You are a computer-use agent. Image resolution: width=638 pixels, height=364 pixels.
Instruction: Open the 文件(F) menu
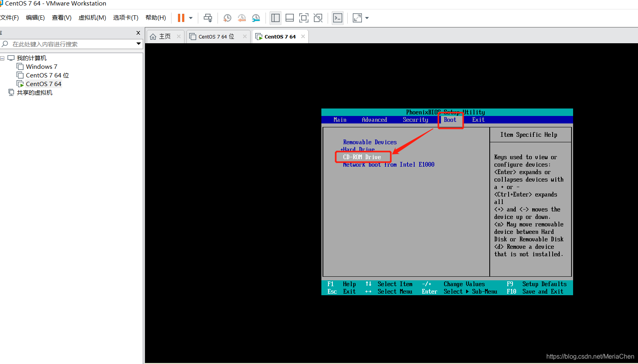9,18
